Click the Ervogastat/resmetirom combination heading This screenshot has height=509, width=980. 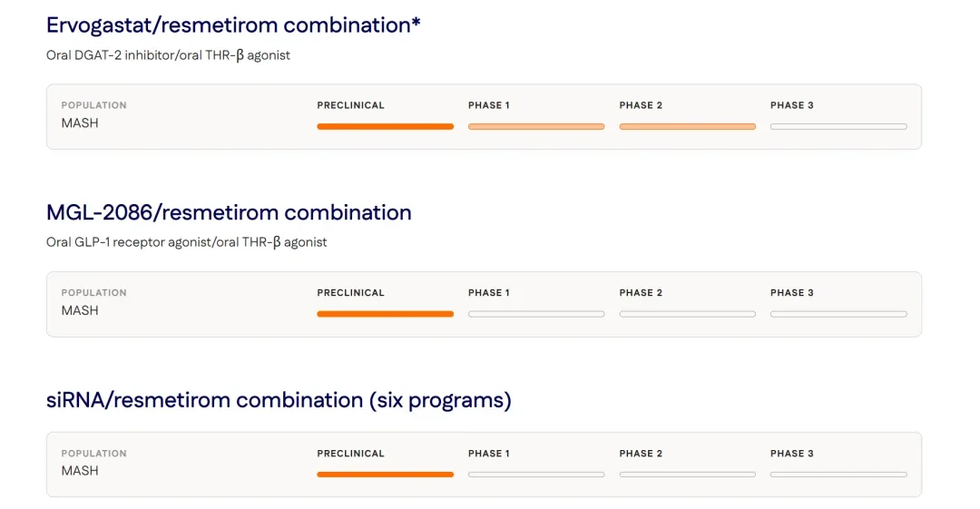click(x=233, y=25)
